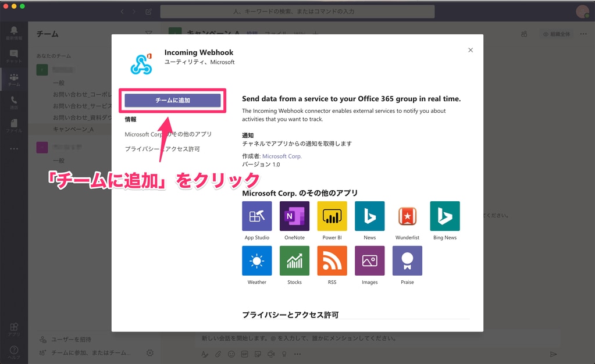Go forward with the right navigation arrow

pyautogui.click(x=134, y=12)
